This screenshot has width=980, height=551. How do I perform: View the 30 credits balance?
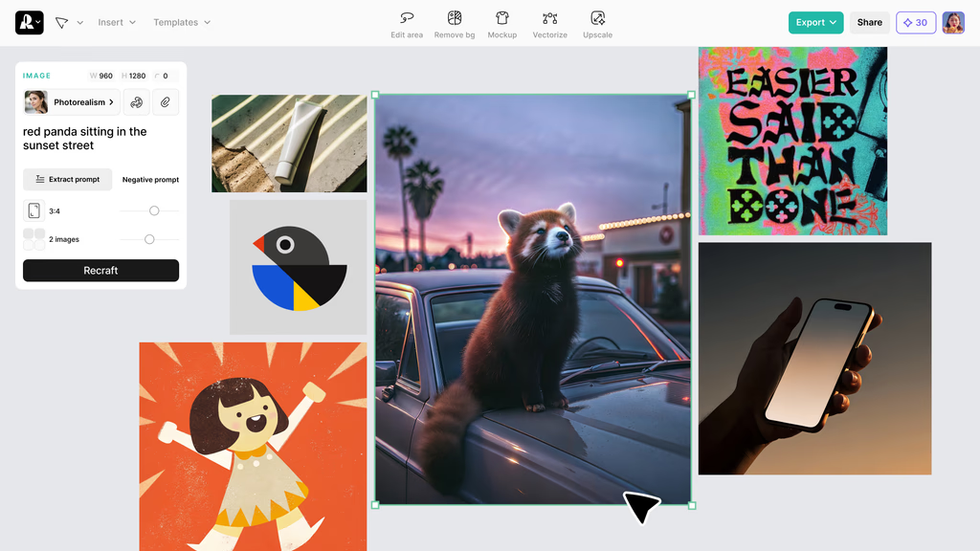(916, 23)
